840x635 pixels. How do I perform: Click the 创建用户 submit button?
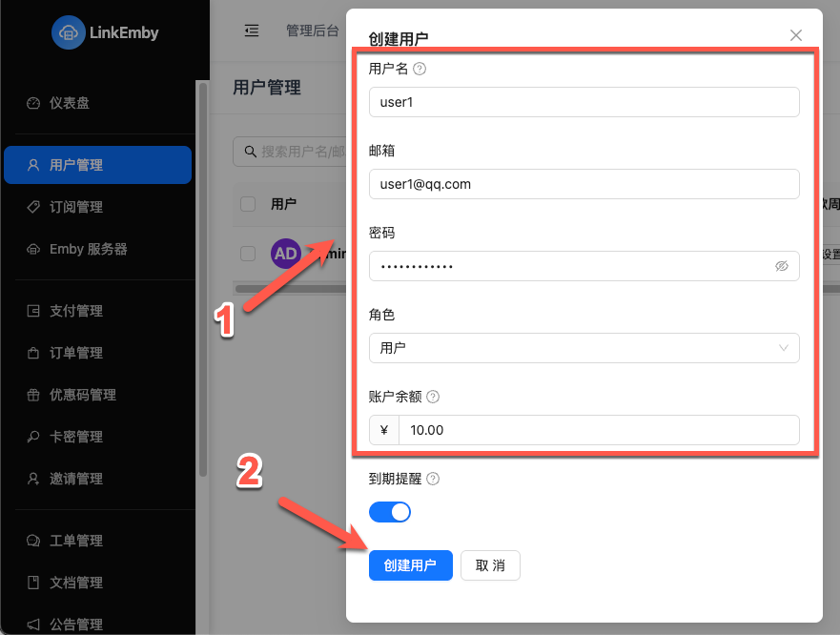tap(411, 565)
